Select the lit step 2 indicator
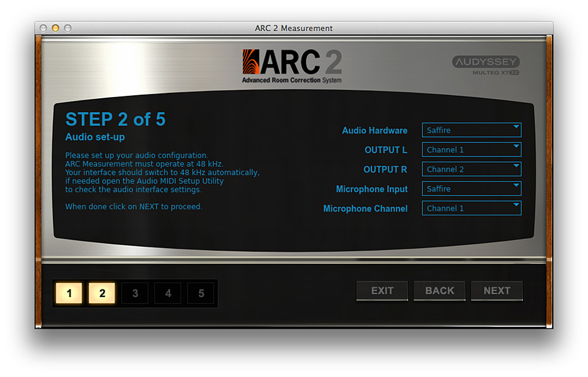Screen dimensions: 588x377 tap(102, 293)
